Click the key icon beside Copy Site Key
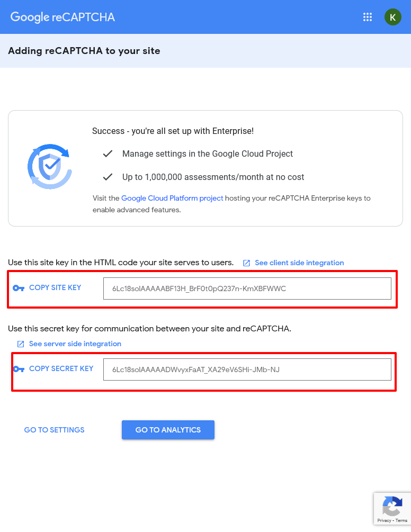This screenshot has height=532, width=411. (19, 288)
